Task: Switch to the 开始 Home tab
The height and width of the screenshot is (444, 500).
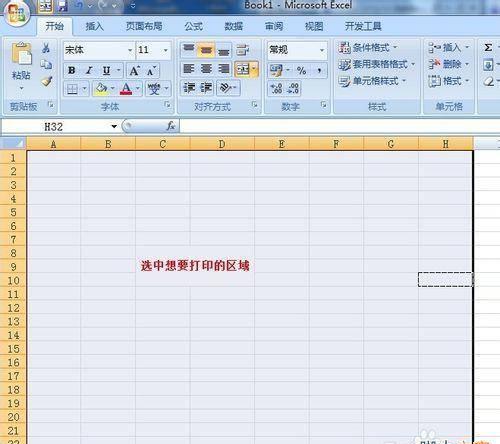Action: coord(55,26)
